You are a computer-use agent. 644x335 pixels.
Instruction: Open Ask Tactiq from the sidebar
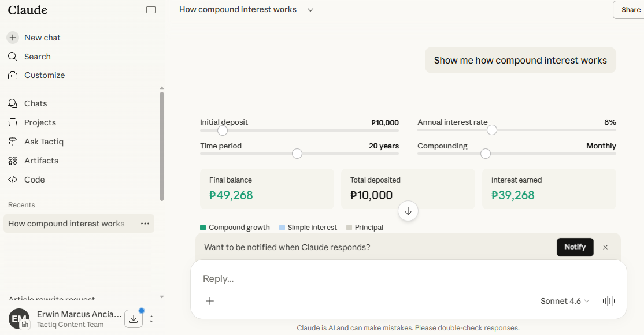36,142
